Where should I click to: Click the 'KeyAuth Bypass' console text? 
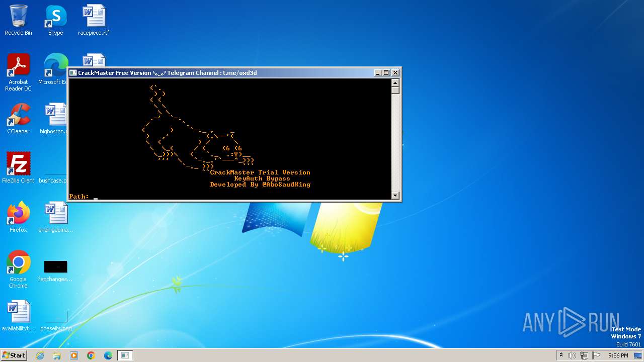click(262, 178)
